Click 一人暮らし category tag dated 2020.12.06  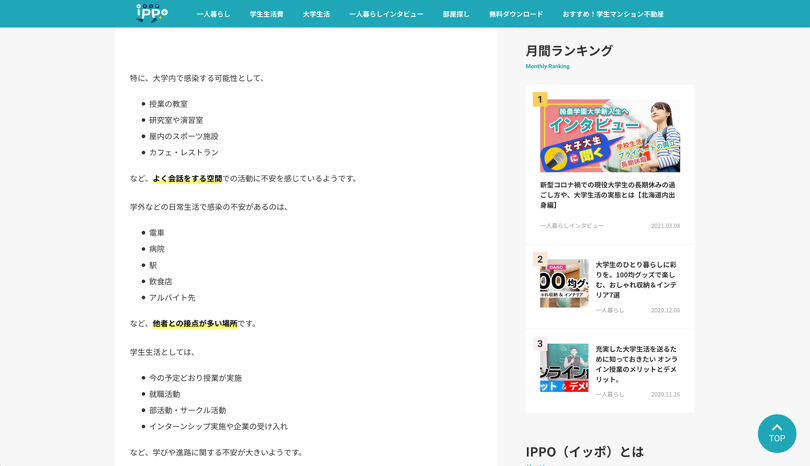(x=610, y=310)
